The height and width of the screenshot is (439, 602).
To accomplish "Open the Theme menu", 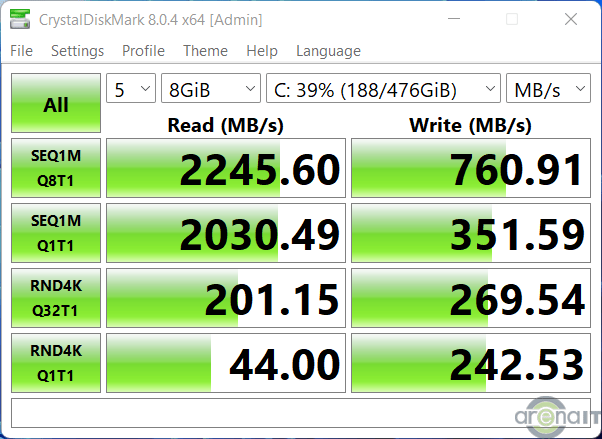I will [205, 51].
